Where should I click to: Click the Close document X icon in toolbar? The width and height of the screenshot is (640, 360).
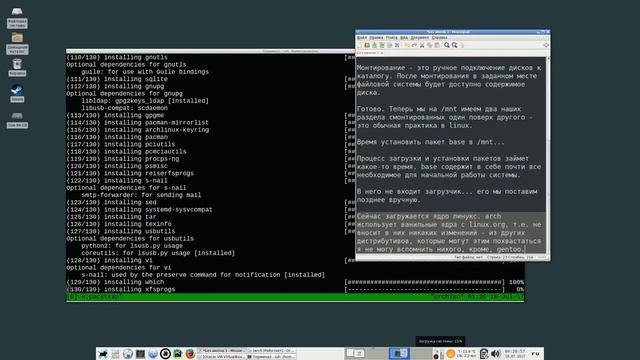pyautogui.click(x=397, y=45)
